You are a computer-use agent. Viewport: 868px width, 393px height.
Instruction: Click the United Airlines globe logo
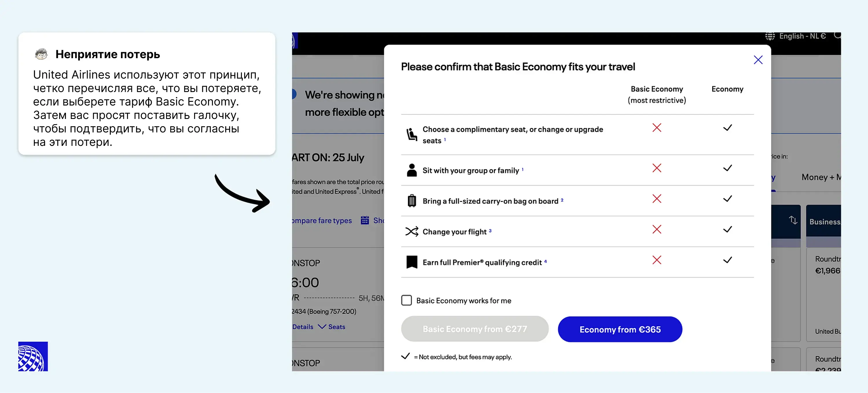[x=33, y=356]
